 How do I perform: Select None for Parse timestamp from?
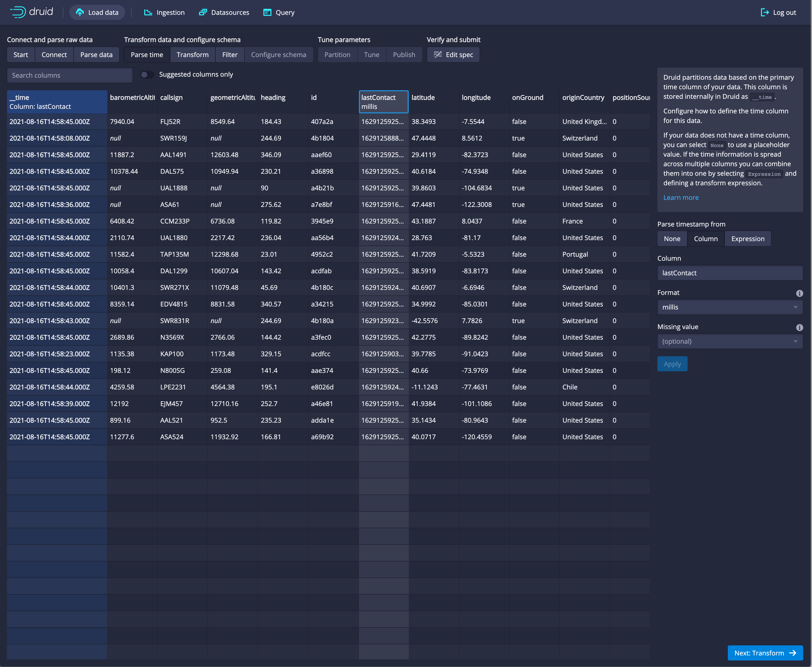click(672, 239)
